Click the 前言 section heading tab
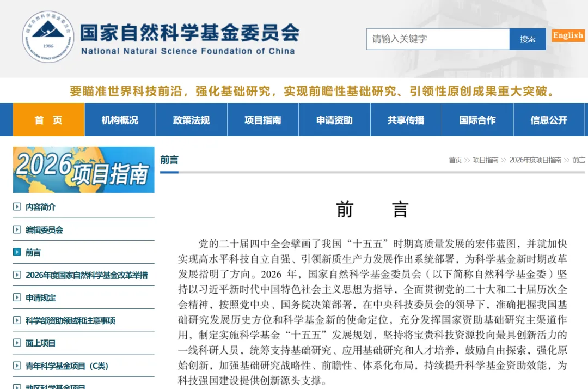588x389 pixels. coord(169,160)
